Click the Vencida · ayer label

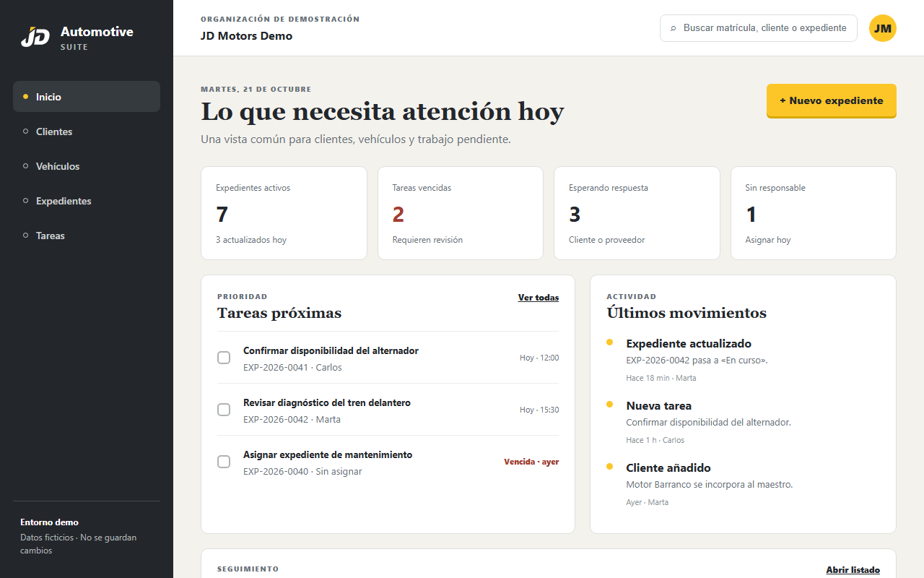pyautogui.click(x=531, y=462)
